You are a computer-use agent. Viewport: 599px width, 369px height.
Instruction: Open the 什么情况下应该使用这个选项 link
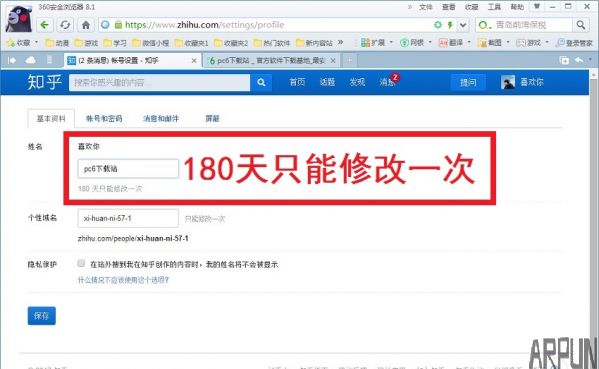pos(123,280)
